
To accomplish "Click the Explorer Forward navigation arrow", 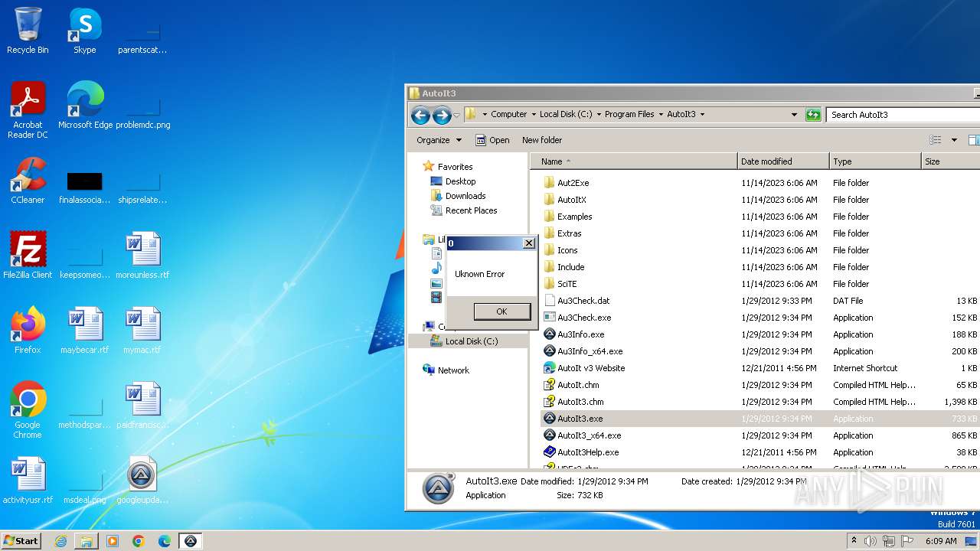I will (x=442, y=115).
